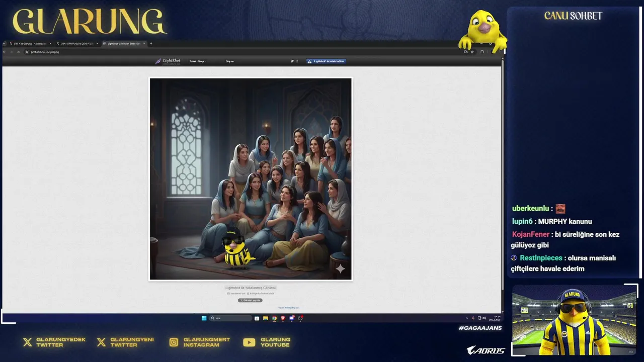This screenshot has width=644, height=362.
Task: Switch to the first X Glarung browser tab
Action: click(31, 44)
